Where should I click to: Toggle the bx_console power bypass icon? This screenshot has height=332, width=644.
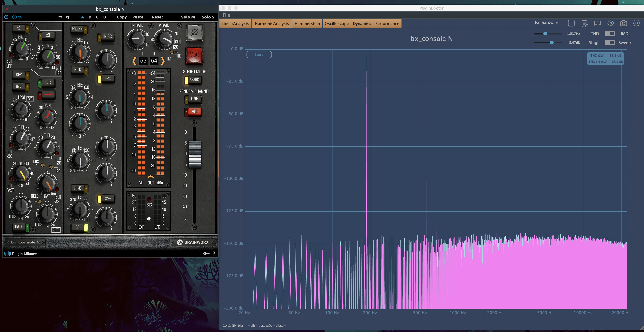(x=6, y=17)
